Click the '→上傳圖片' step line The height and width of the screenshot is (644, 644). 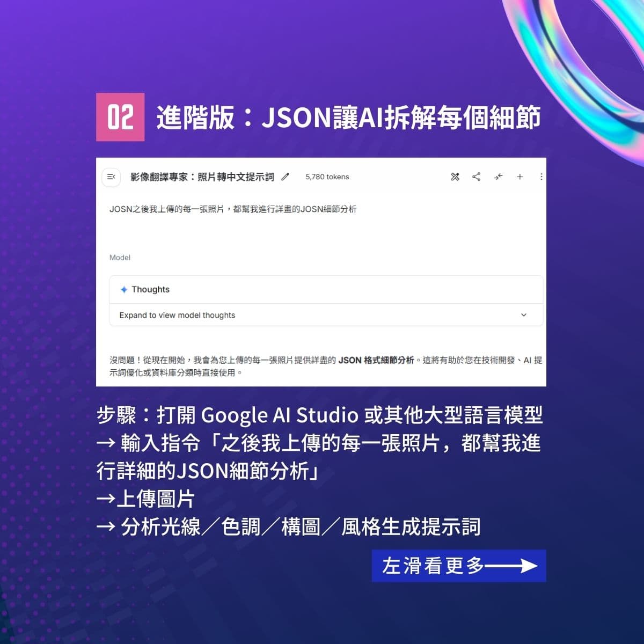[145, 499]
